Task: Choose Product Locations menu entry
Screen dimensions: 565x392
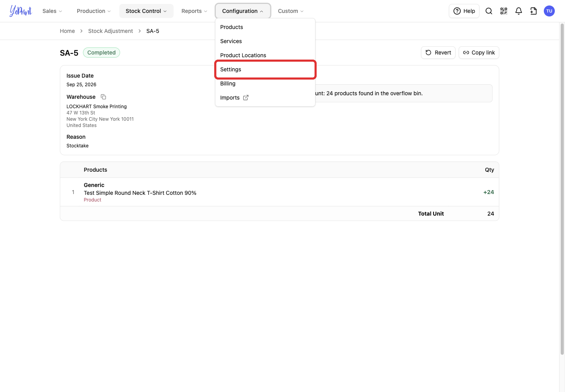Action: (x=265, y=55)
